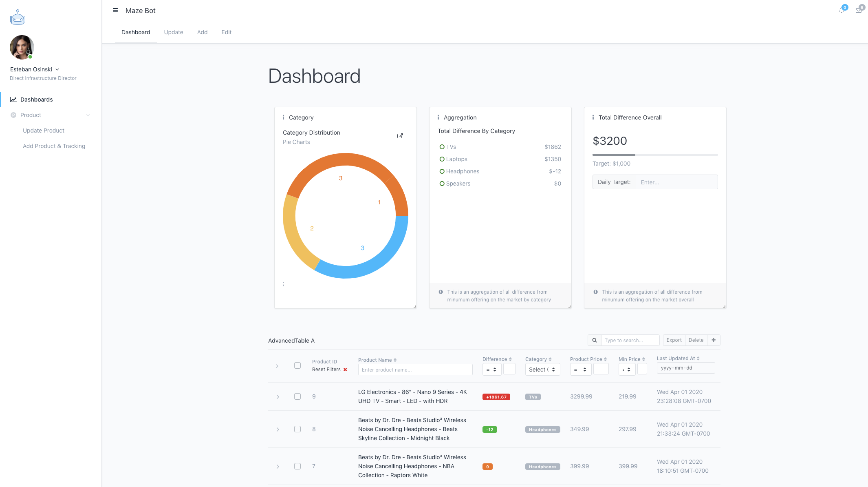Expand the row for product 7

tap(278, 466)
